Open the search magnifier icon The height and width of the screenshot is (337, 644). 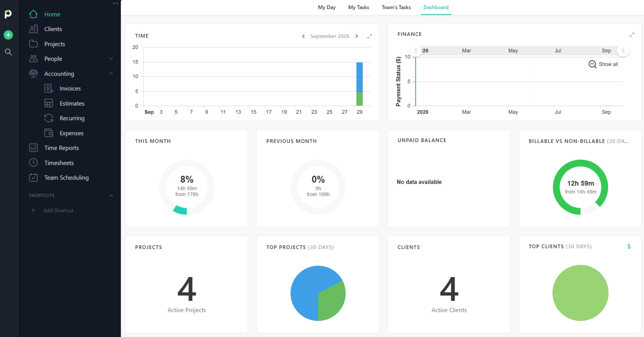pos(8,52)
